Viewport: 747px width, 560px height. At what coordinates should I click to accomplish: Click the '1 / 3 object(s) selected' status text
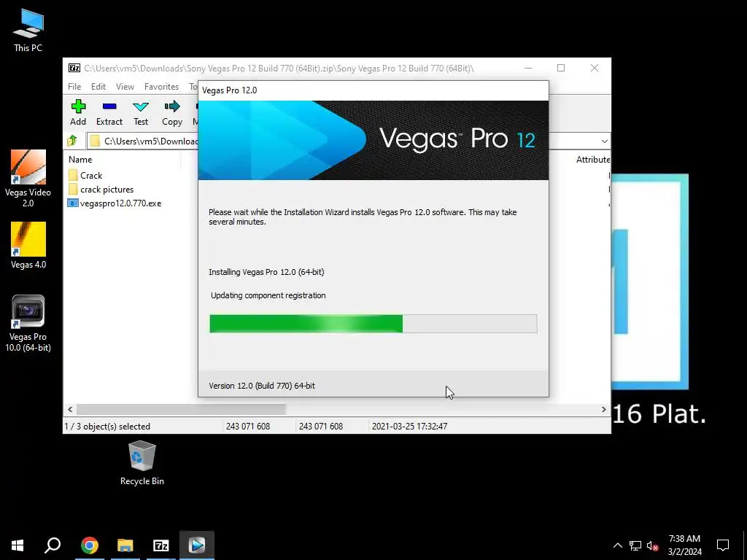[x=108, y=426]
